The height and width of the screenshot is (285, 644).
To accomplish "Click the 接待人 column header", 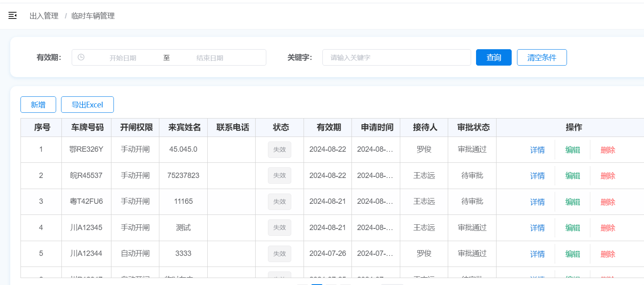I will point(425,128).
